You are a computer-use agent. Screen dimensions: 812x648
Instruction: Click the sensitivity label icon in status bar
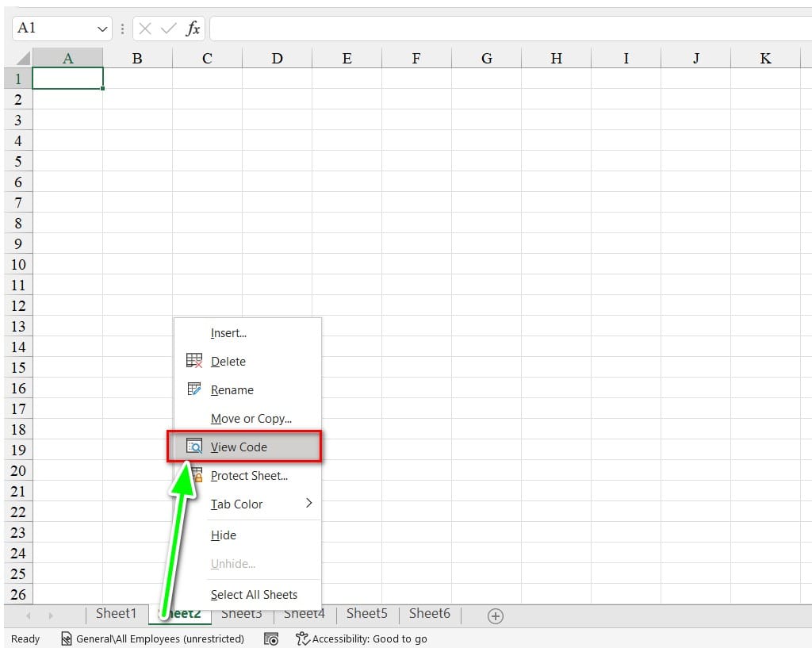pyautogui.click(x=67, y=638)
